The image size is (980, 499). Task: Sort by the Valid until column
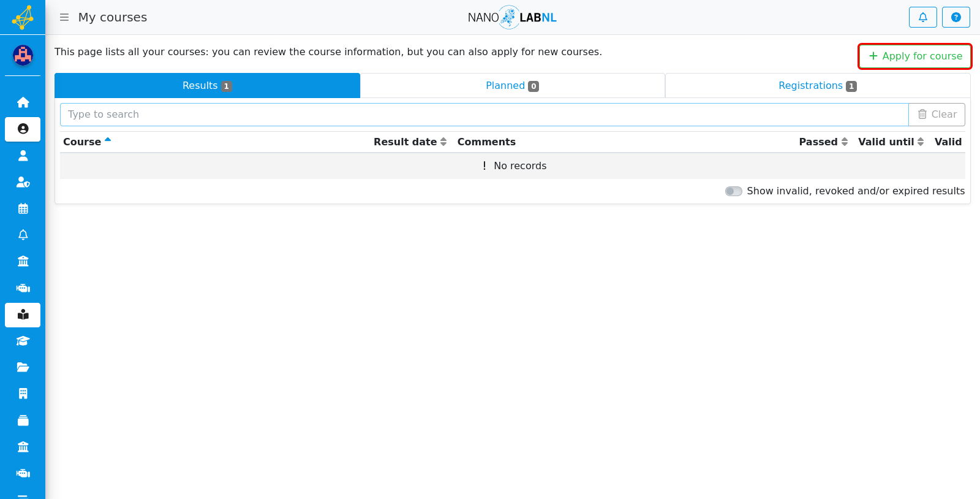891,142
